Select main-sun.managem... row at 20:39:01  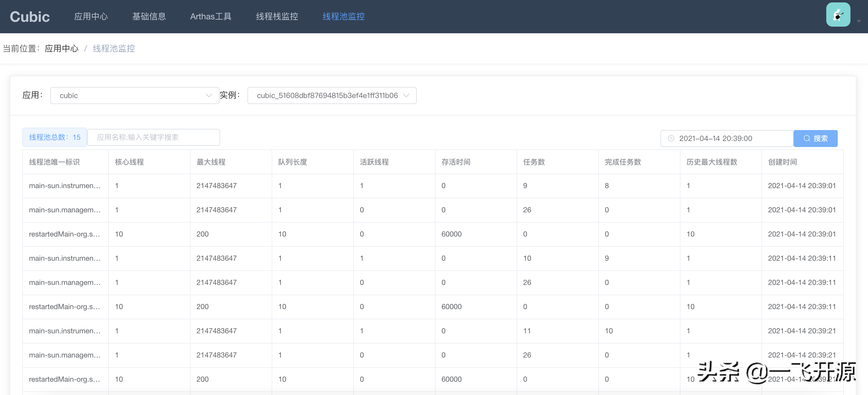click(x=433, y=210)
